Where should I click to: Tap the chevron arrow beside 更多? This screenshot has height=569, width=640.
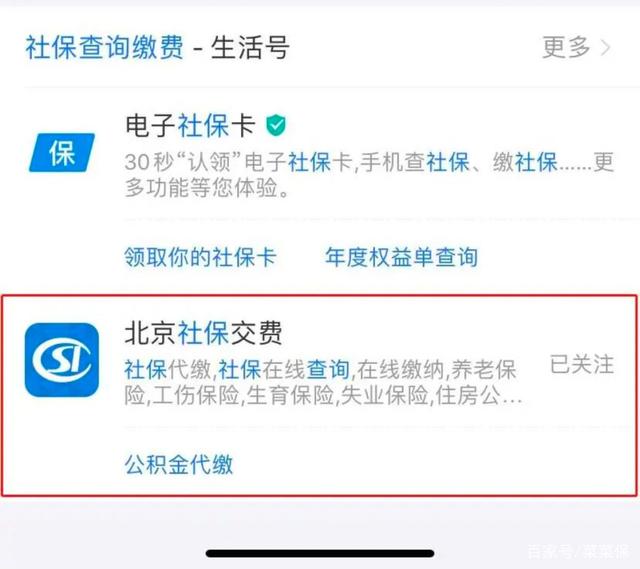(x=606, y=48)
